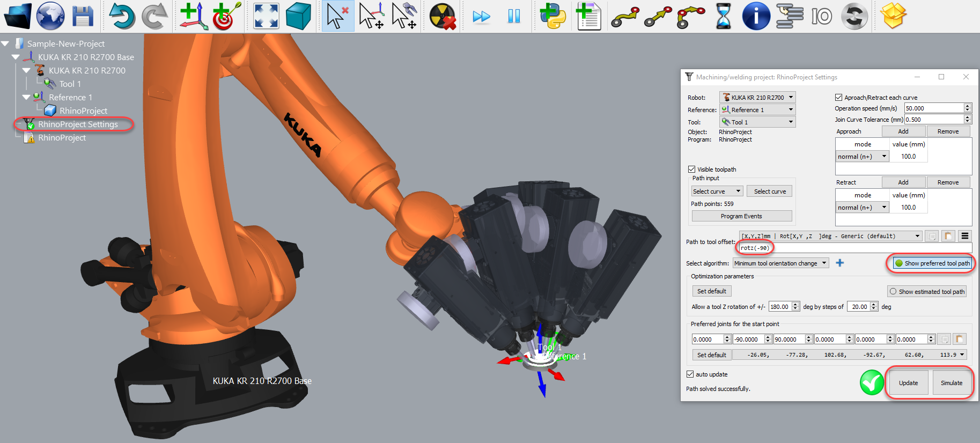The width and height of the screenshot is (980, 443).
Task: Open the Robot dropdown KUKA KR 210 R2700
Action: click(x=757, y=98)
